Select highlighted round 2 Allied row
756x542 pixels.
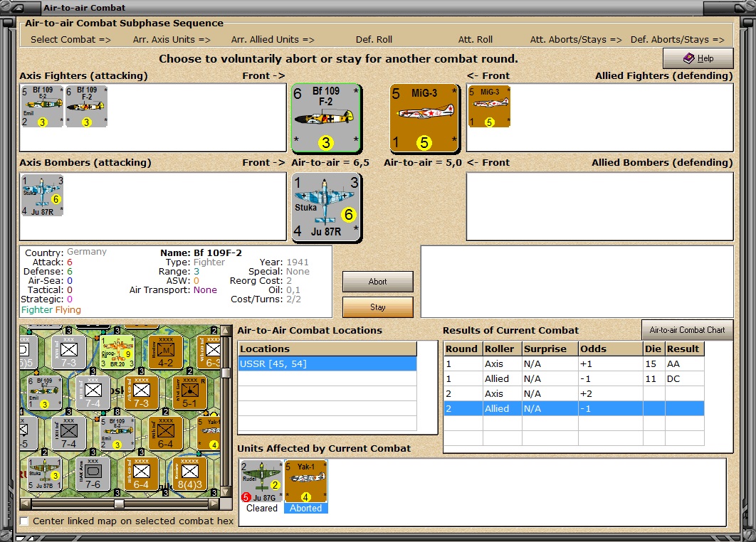click(574, 408)
